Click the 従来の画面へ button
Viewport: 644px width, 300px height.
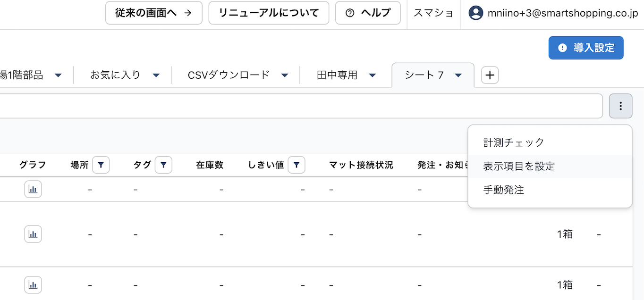point(153,13)
